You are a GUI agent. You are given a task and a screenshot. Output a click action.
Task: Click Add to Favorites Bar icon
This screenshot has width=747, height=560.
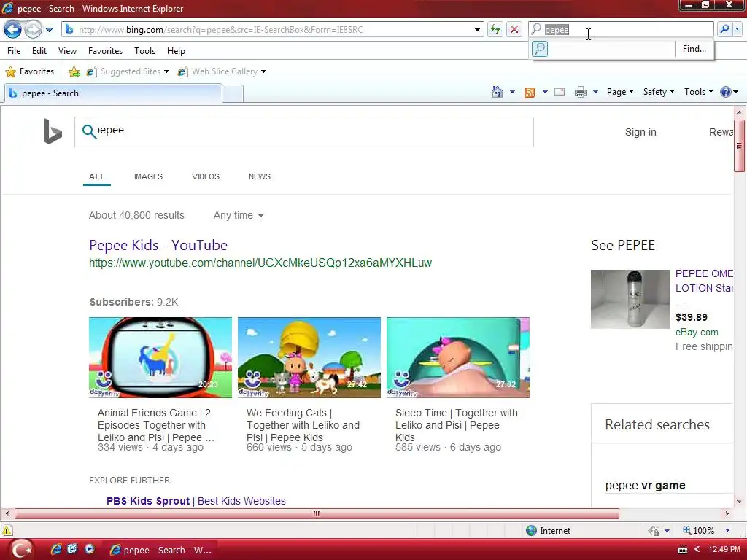click(74, 71)
